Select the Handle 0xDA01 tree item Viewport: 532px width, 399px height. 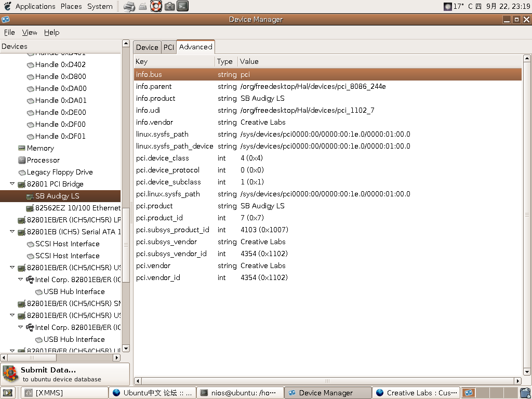[61, 100]
